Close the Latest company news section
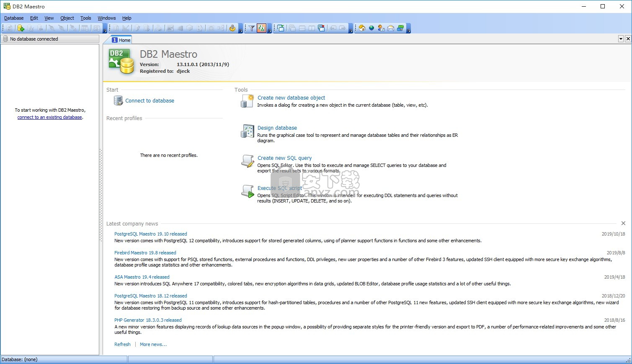Screen dimensions: 632x364 click(x=623, y=223)
